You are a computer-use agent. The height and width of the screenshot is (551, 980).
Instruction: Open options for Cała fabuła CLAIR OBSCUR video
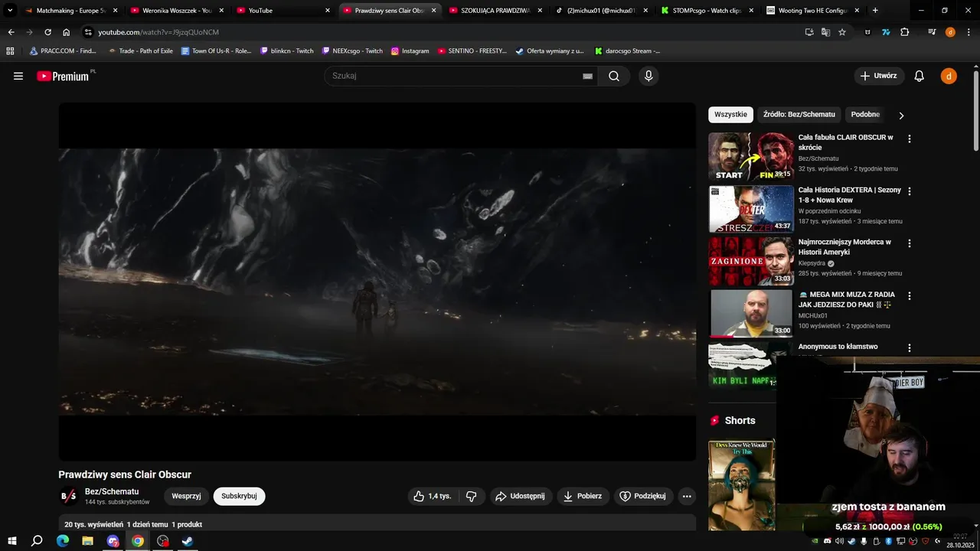(910, 139)
